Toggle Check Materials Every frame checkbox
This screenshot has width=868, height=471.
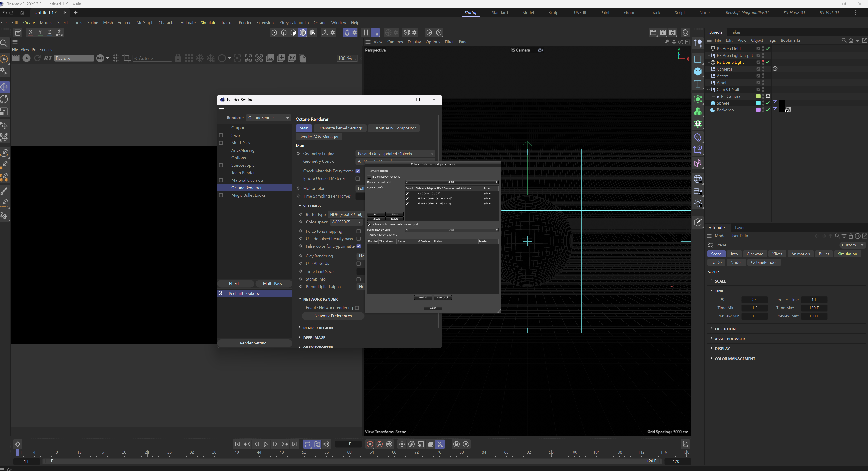pos(358,171)
